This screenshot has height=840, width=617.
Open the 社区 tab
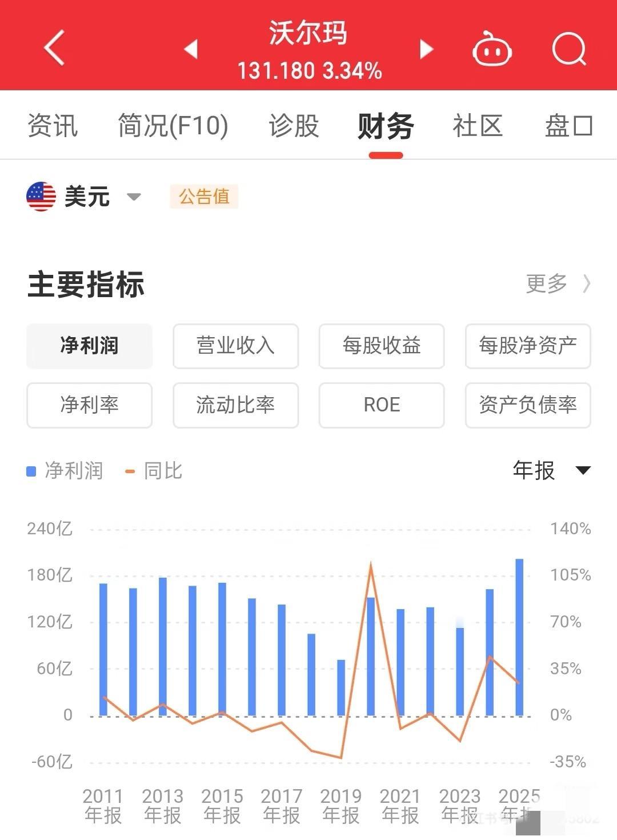pyautogui.click(x=478, y=126)
